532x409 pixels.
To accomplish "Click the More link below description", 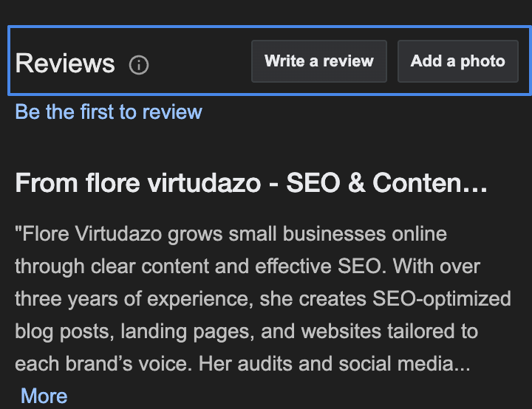I will pos(44,396).
